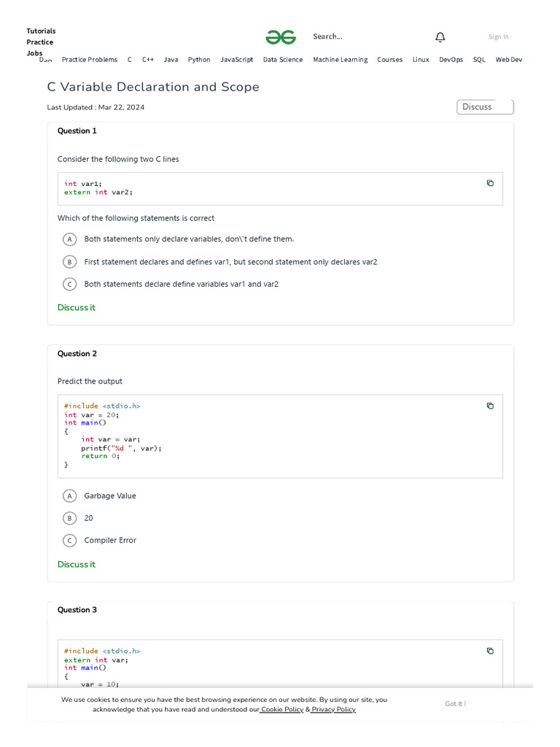Select option B for Question 1
Screen dimensions: 560x747
tap(70, 262)
